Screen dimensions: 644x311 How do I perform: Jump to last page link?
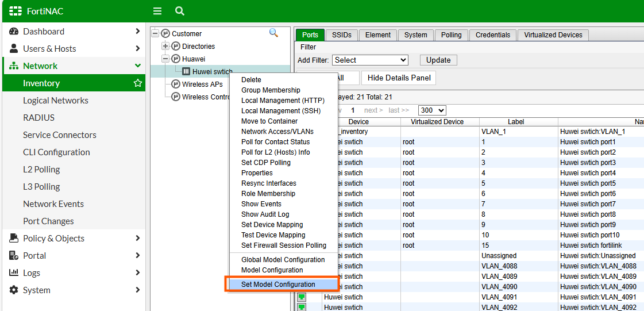pyautogui.click(x=399, y=110)
